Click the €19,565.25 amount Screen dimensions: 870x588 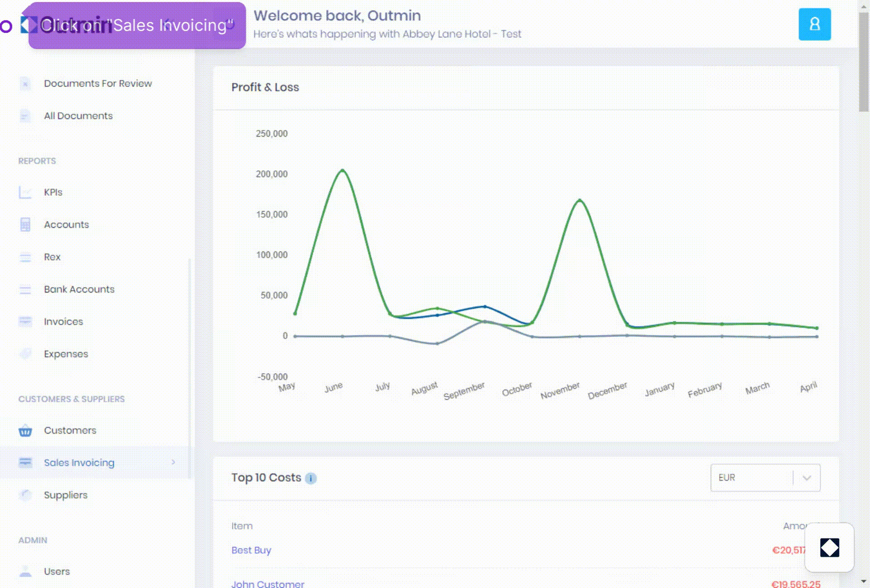[796, 584]
